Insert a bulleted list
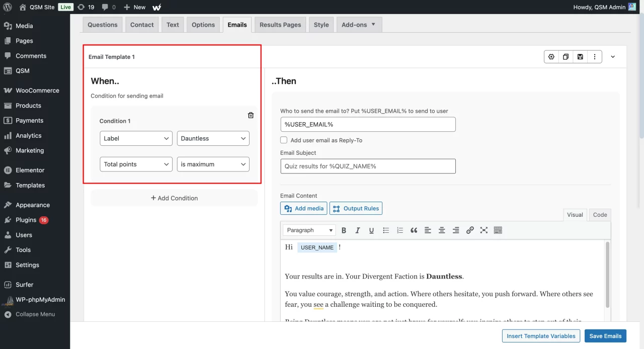The height and width of the screenshot is (349, 644). pos(386,230)
